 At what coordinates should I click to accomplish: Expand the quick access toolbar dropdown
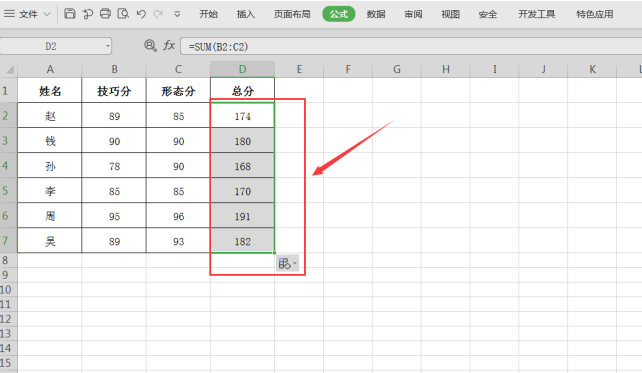177,14
